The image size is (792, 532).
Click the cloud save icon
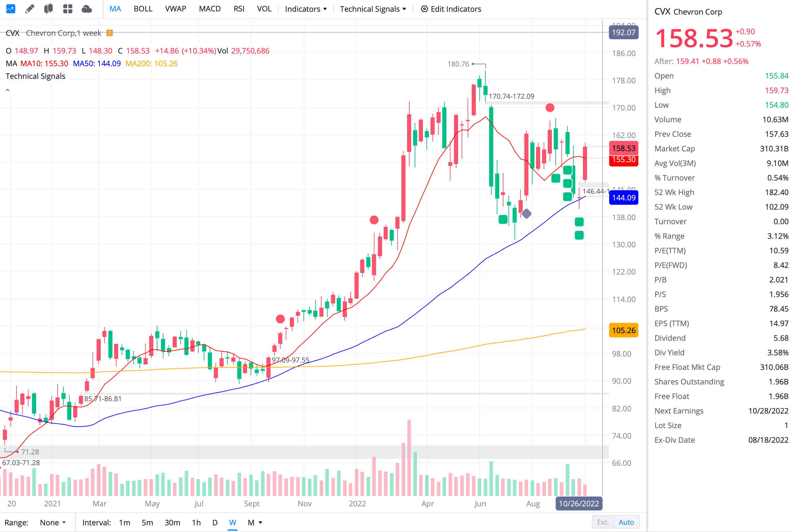pyautogui.click(x=87, y=9)
